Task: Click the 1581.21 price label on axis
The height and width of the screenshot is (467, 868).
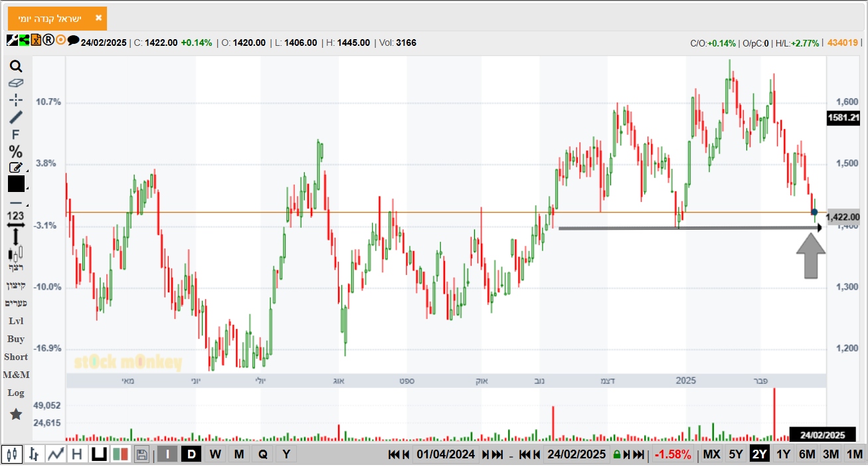Action: 843,118
